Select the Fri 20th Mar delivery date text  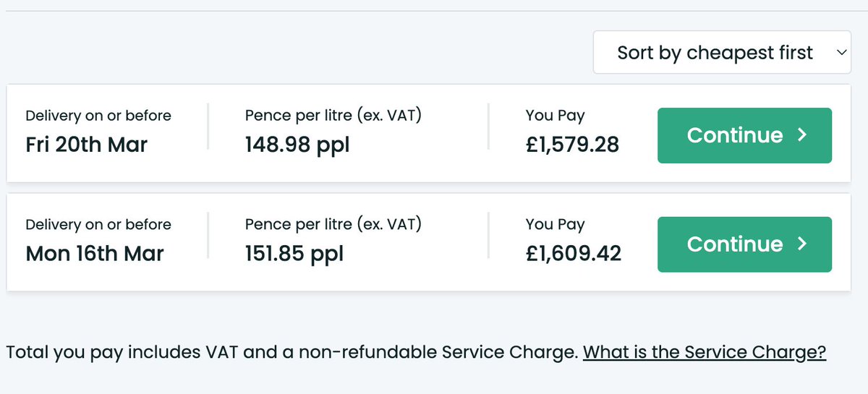[x=86, y=145]
